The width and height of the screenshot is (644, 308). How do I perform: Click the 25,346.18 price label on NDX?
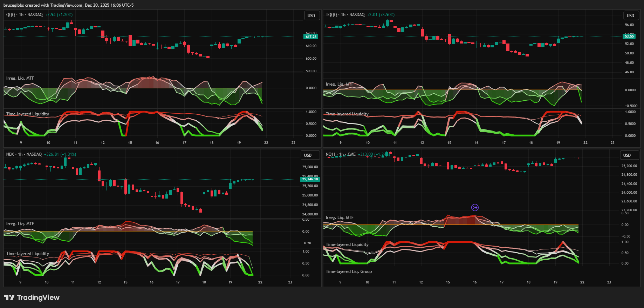(310, 179)
